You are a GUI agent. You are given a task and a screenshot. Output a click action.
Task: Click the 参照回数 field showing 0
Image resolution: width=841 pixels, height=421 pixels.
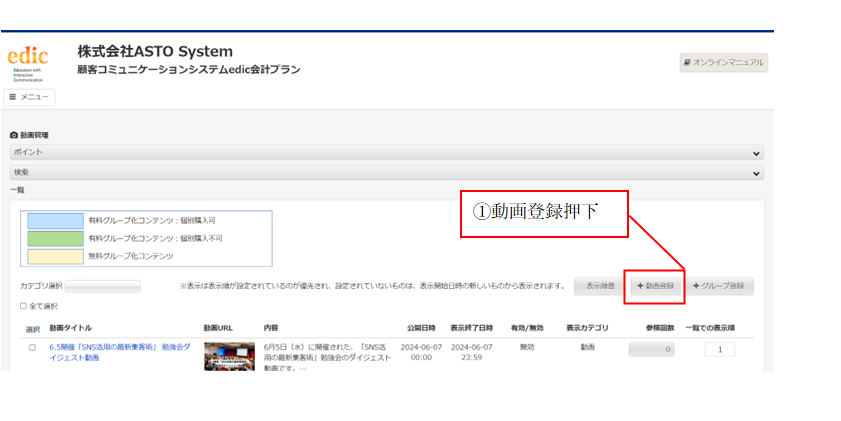click(652, 350)
